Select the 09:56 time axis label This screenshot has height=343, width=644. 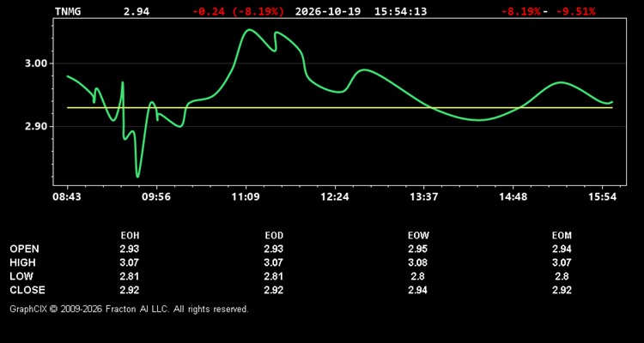(x=156, y=197)
